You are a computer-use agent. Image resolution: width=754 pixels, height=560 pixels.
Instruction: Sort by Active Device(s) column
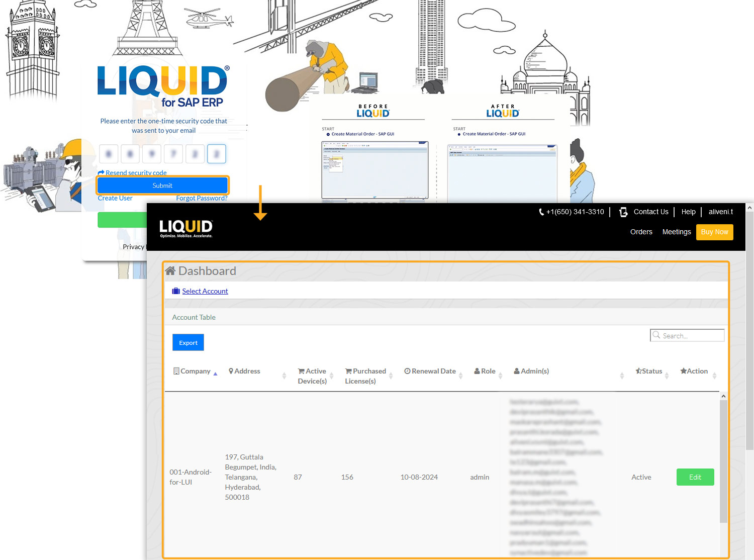point(312,376)
